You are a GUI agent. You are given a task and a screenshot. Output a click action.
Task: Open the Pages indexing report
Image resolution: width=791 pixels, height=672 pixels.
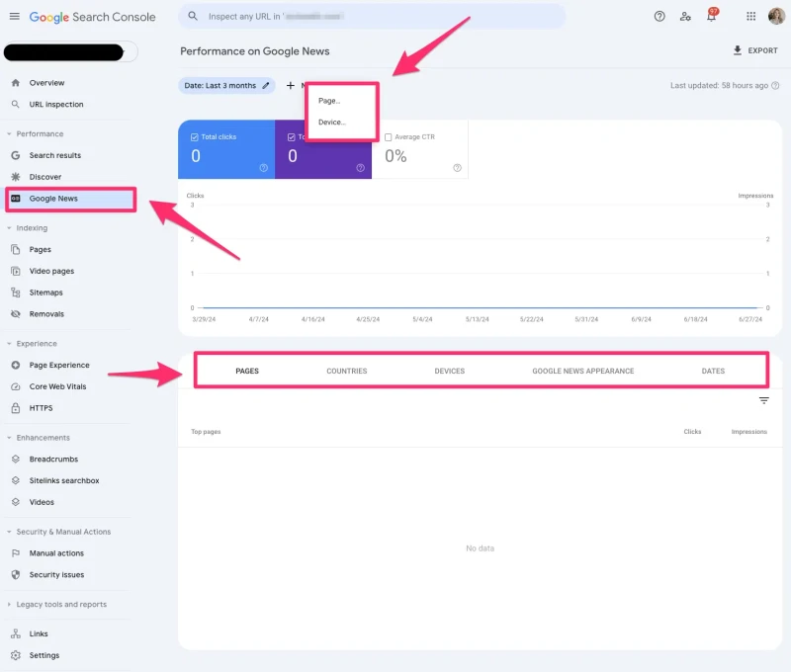pos(40,250)
